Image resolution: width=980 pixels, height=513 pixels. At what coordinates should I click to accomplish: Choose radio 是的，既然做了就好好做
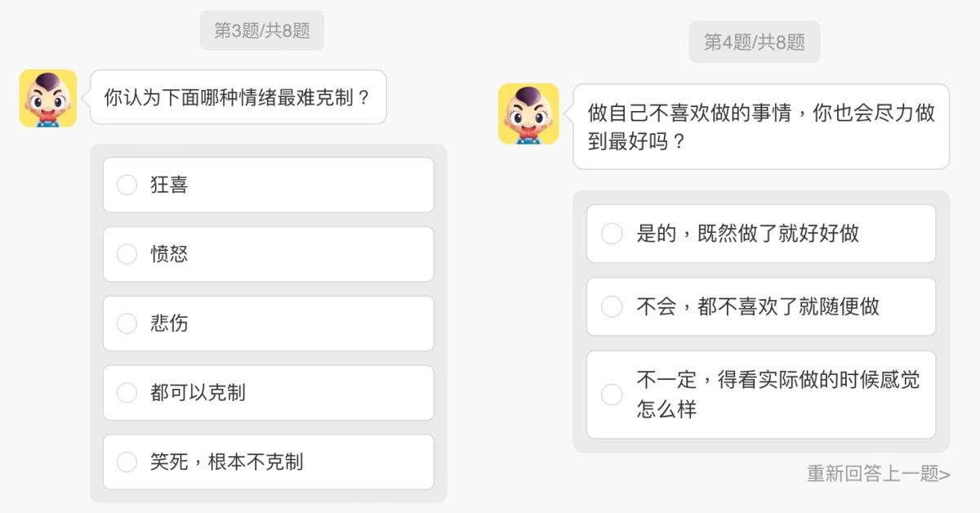[x=612, y=234]
